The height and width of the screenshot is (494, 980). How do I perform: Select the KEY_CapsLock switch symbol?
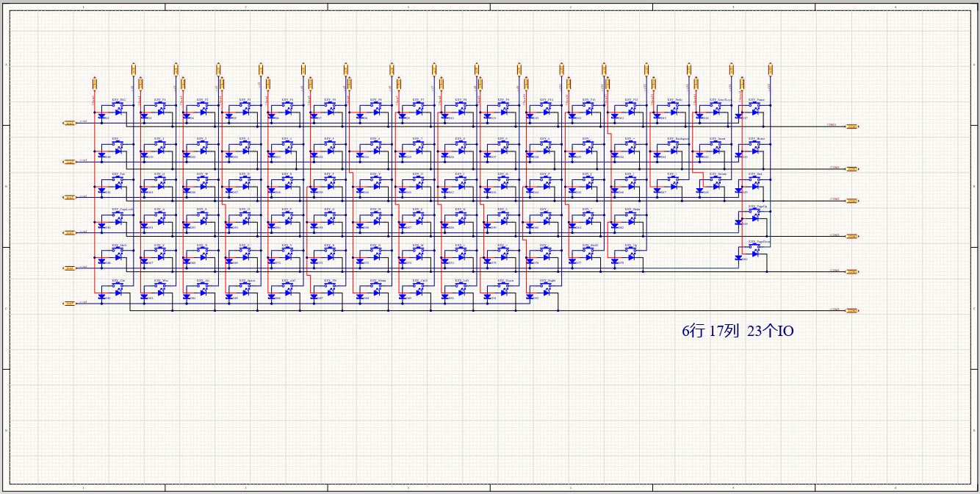[118, 215]
